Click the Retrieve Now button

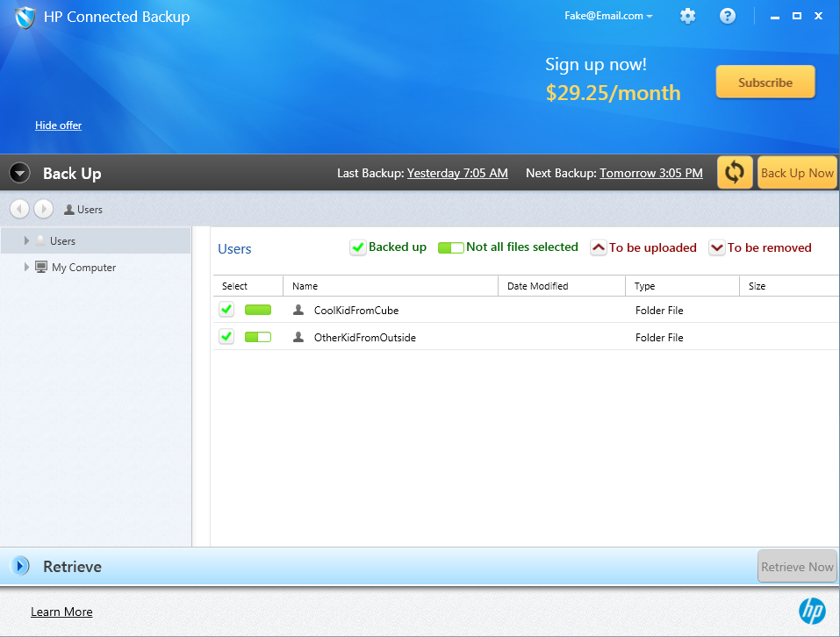click(797, 566)
